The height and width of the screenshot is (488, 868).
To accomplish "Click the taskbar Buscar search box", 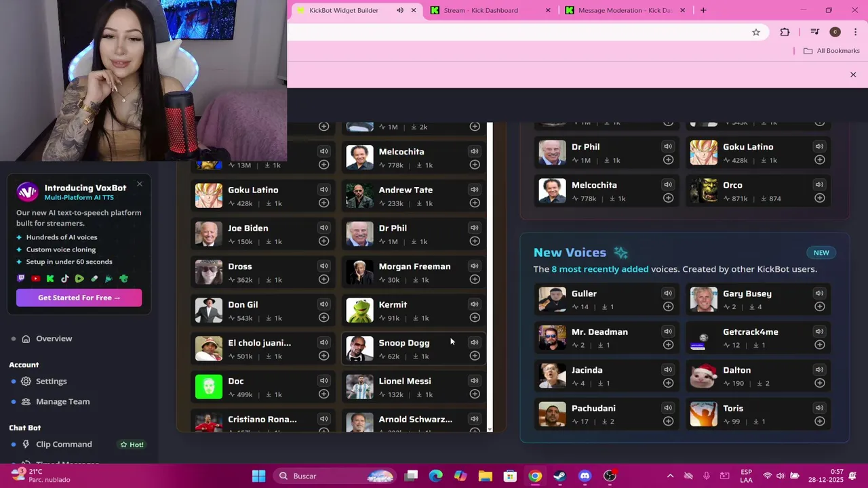I will 336,476.
